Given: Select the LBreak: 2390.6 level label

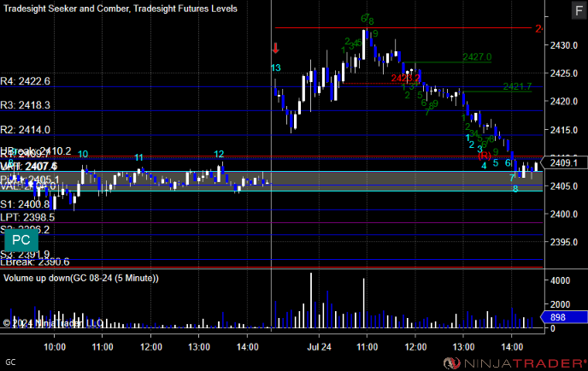Looking at the screenshot, I should click(35, 262).
